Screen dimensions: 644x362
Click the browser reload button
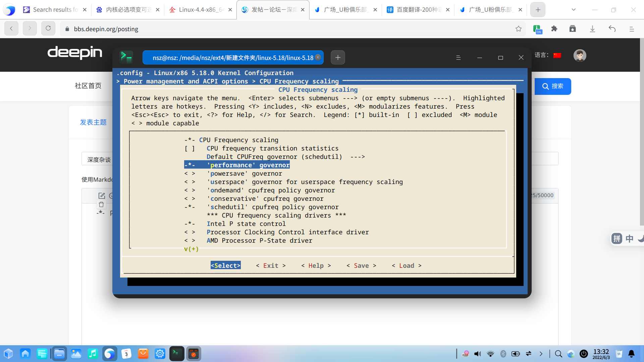(x=48, y=28)
